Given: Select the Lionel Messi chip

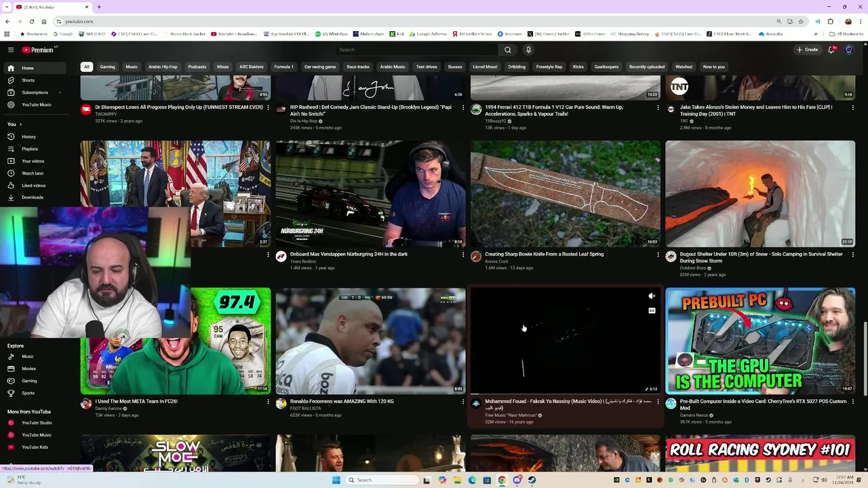Looking at the screenshot, I should 485,67.
